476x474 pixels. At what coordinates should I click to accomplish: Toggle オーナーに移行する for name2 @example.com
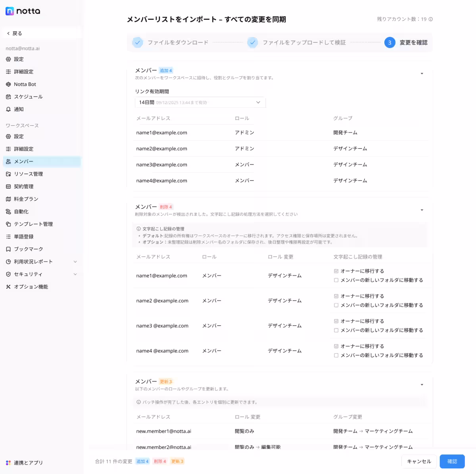coord(336,296)
